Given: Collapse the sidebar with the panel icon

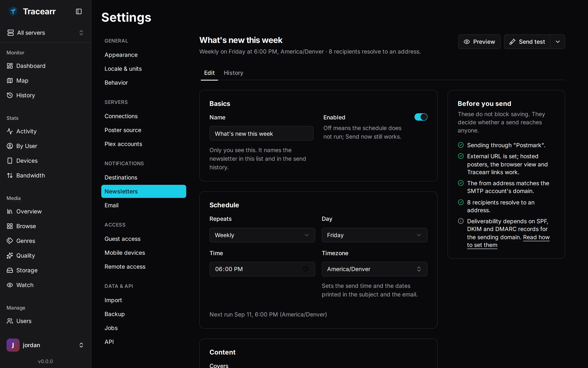Looking at the screenshot, I should [x=79, y=11].
